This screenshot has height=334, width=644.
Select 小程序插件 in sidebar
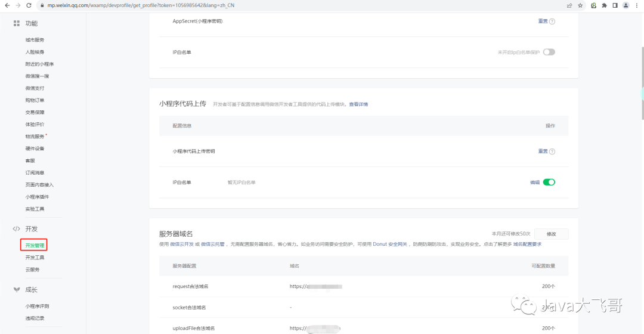[37, 197]
